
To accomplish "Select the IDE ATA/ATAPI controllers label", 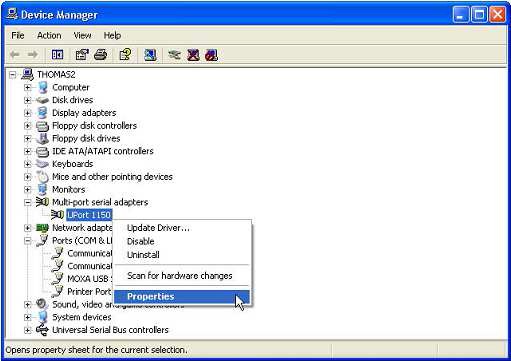I will coord(103,151).
